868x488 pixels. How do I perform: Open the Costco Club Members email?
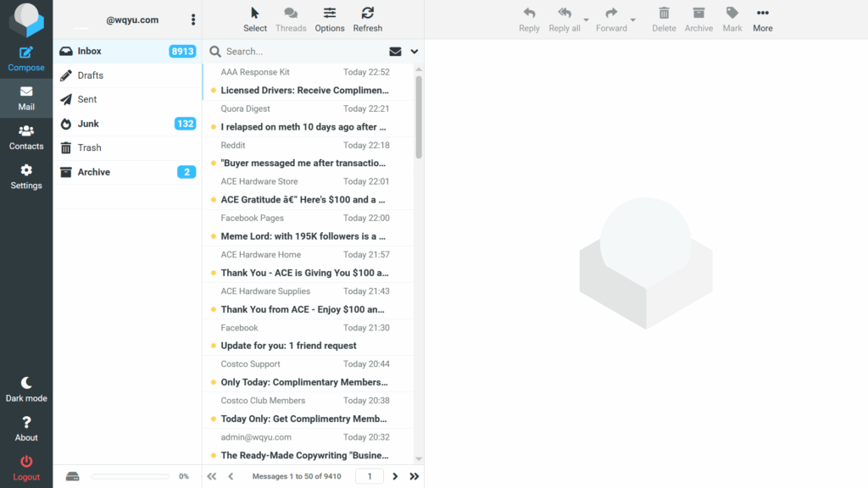309,410
